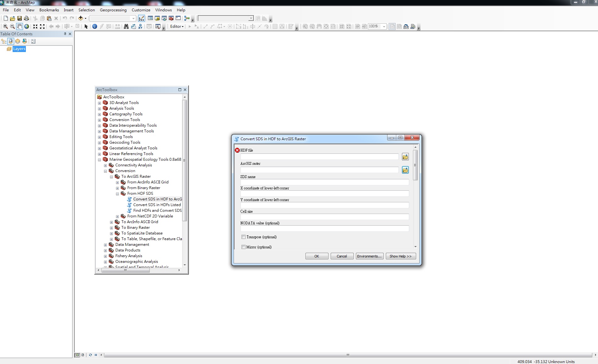The height and width of the screenshot is (364, 598).
Task: Open ArcToolbox red toolbox toolbar icon
Action: pyautogui.click(x=171, y=18)
